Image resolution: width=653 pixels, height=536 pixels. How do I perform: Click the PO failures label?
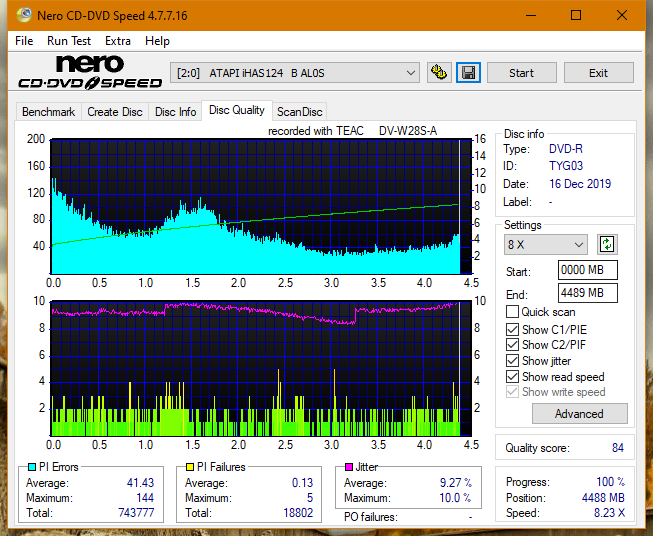pyautogui.click(x=371, y=517)
